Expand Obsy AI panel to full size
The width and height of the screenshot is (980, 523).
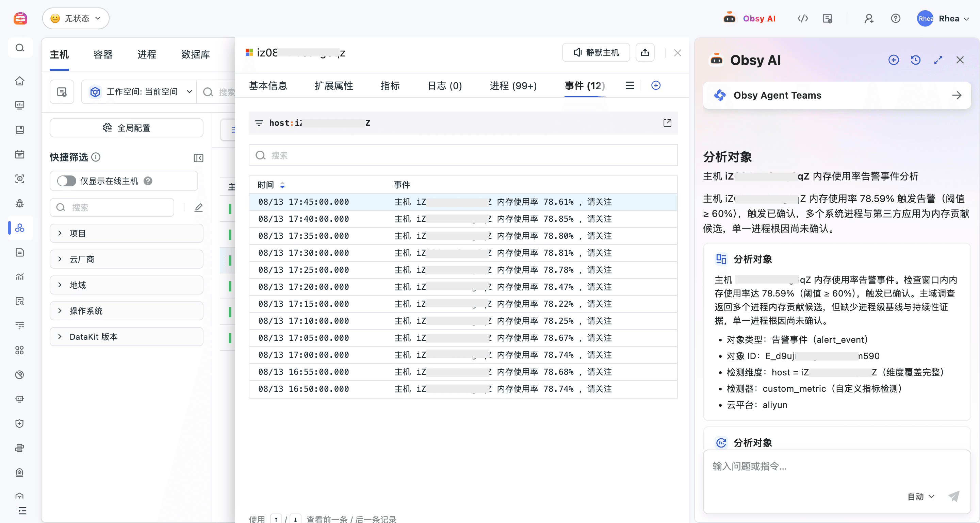click(x=938, y=60)
